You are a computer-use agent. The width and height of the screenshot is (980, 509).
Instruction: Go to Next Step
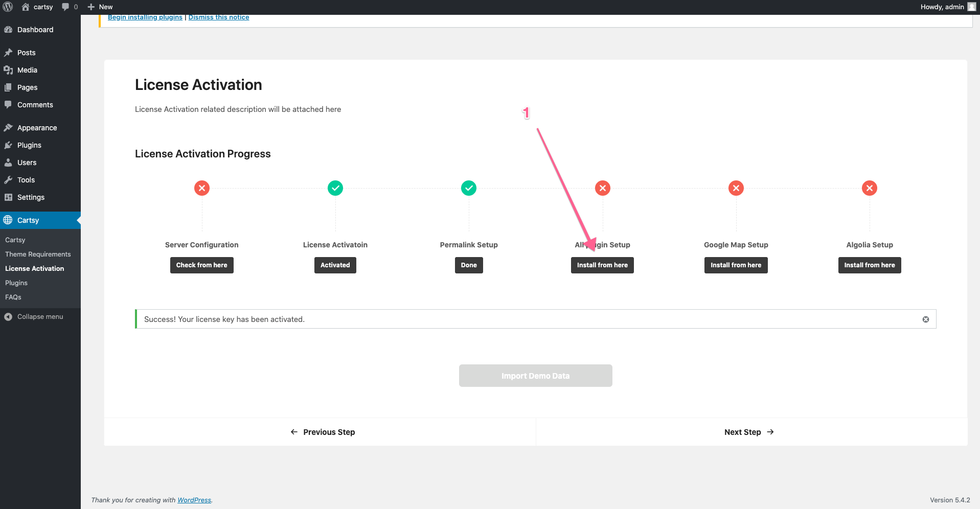[x=749, y=432]
